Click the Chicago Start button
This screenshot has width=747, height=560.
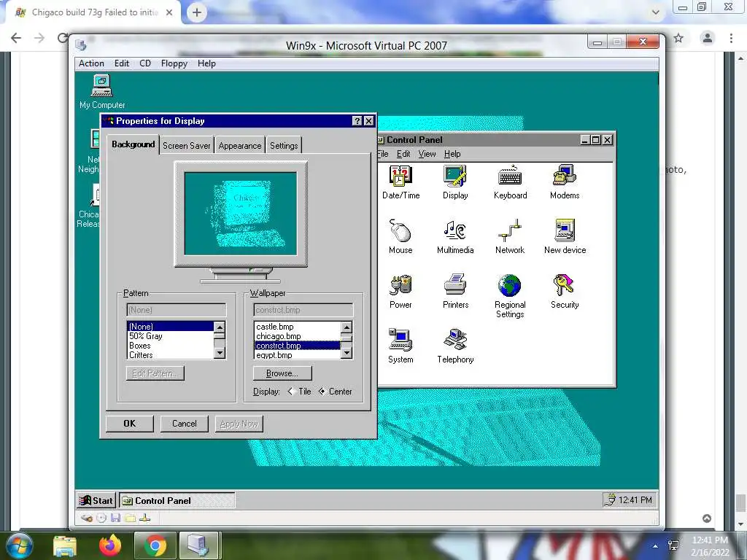[96, 500]
